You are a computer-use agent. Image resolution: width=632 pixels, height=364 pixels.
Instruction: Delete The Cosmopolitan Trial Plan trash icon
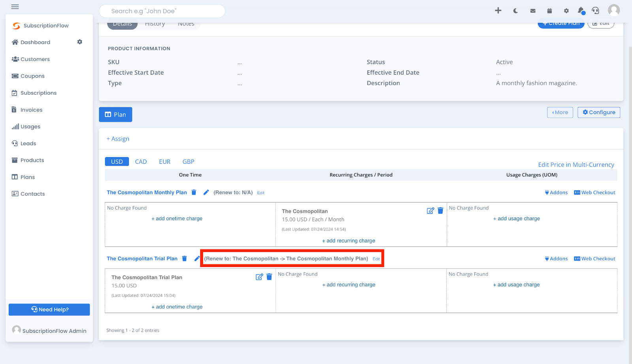(184, 259)
